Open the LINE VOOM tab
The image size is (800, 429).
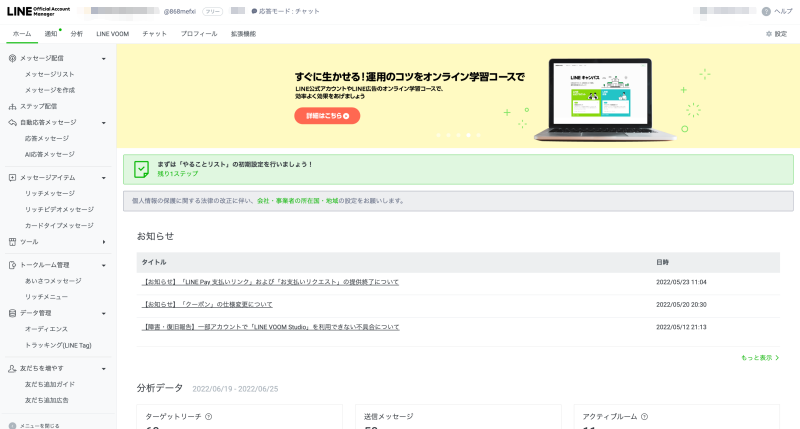(112, 34)
